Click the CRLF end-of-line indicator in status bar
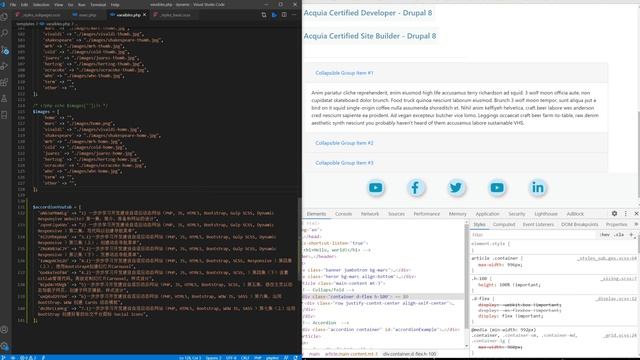Image resolution: width=640 pixels, height=360 pixels. click(x=245, y=358)
